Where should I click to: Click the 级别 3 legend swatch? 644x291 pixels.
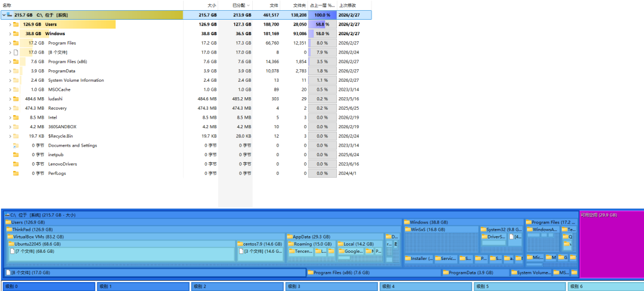pos(332,286)
